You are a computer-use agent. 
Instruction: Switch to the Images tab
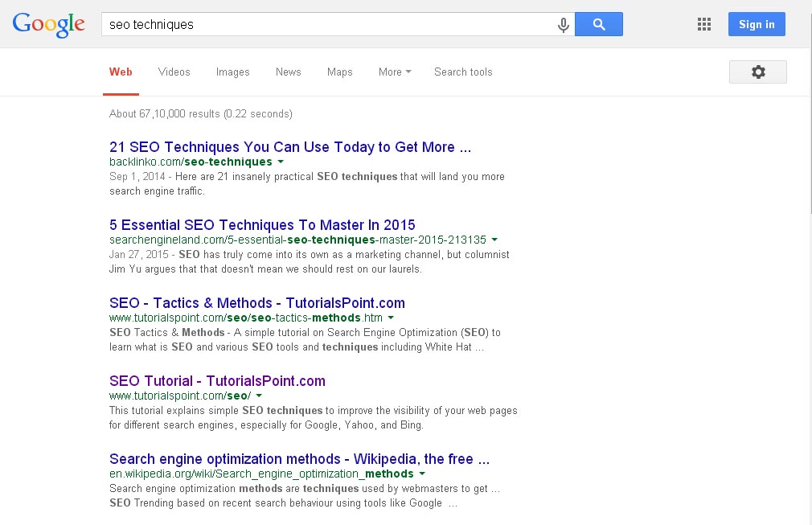pos(232,72)
